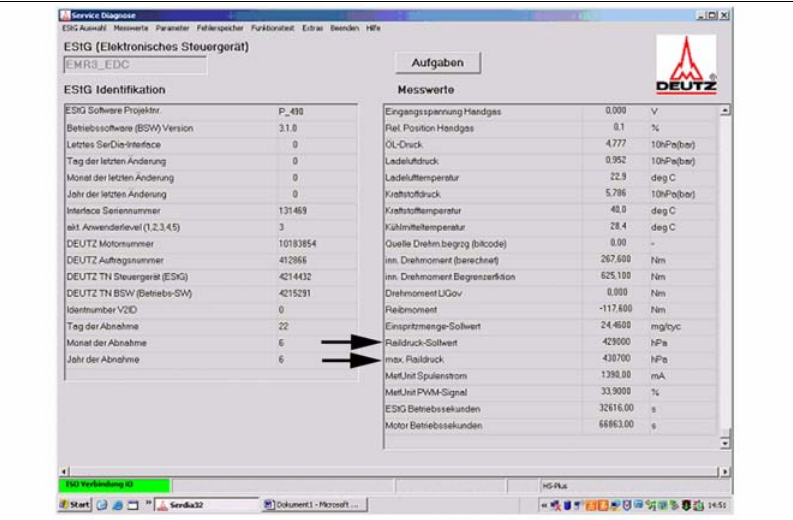Open the Parameter menu
The width and height of the screenshot is (793, 520).
(x=172, y=28)
